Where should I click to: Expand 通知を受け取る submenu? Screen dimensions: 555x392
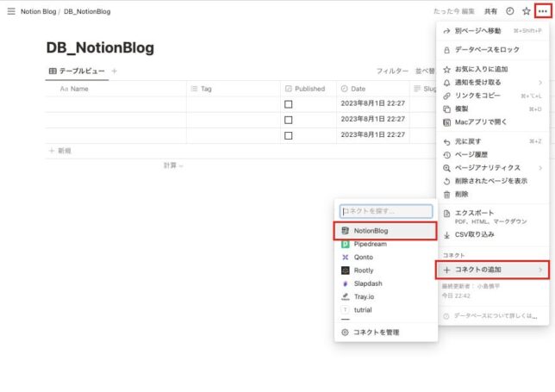(493, 83)
